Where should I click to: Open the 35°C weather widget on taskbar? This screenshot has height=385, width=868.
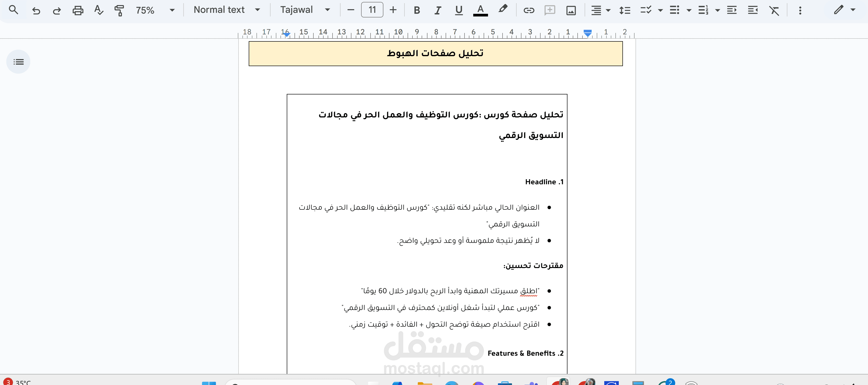[17, 382]
